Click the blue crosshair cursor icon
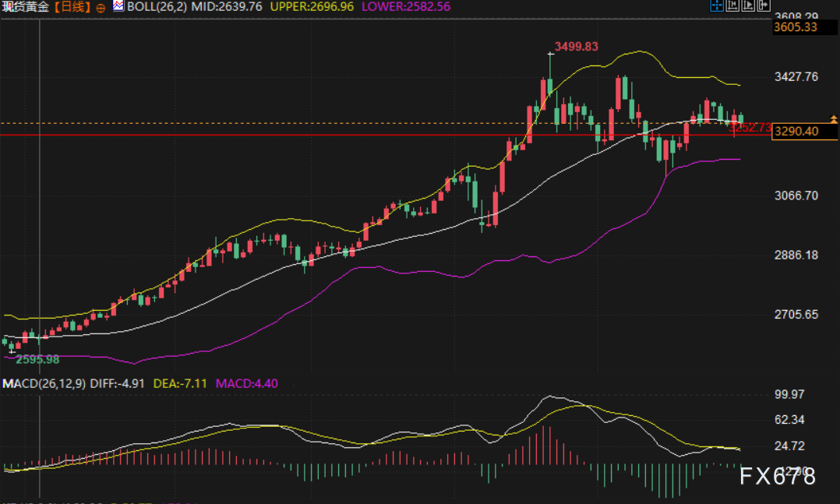The image size is (840, 504). pyautogui.click(x=716, y=6)
